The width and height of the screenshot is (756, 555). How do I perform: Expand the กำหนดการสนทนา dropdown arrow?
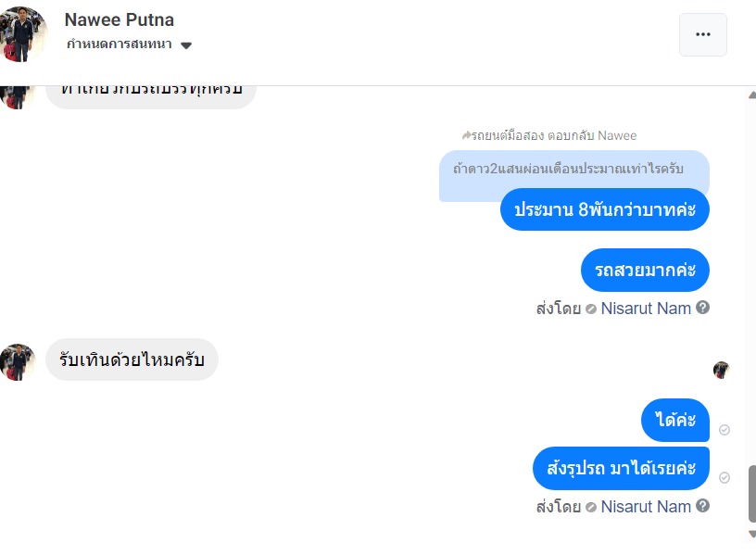click(186, 45)
